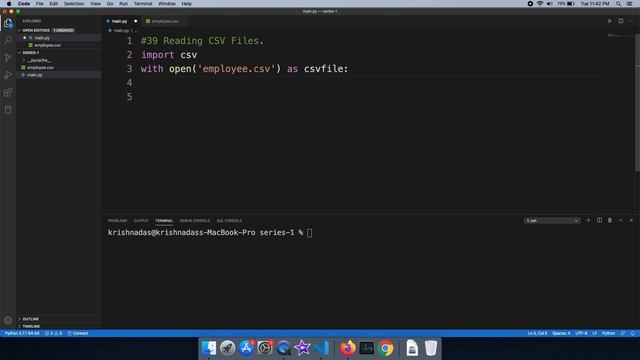Click the Connect status bar button

tap(78, 333)
